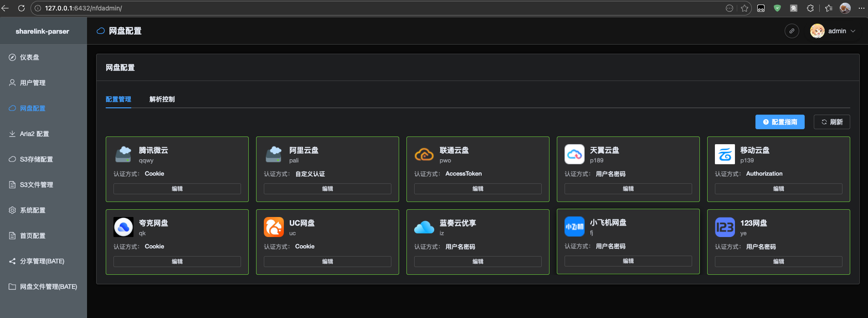Click the 夸克网盘 logo icon
This screenshot has height=318, width=868.
tap(123, 227)
